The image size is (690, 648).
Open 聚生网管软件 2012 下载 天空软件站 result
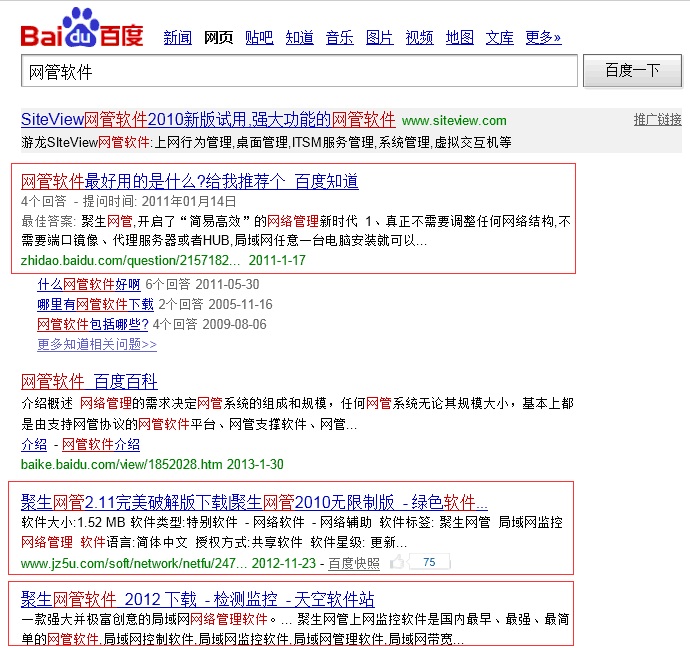[x=198, y=599]
